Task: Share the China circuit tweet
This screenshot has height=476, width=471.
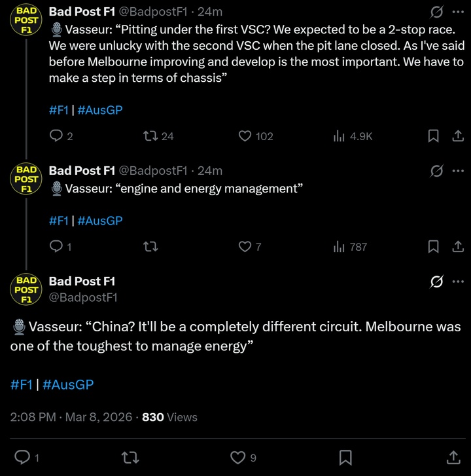Action: tap(452, 457)
